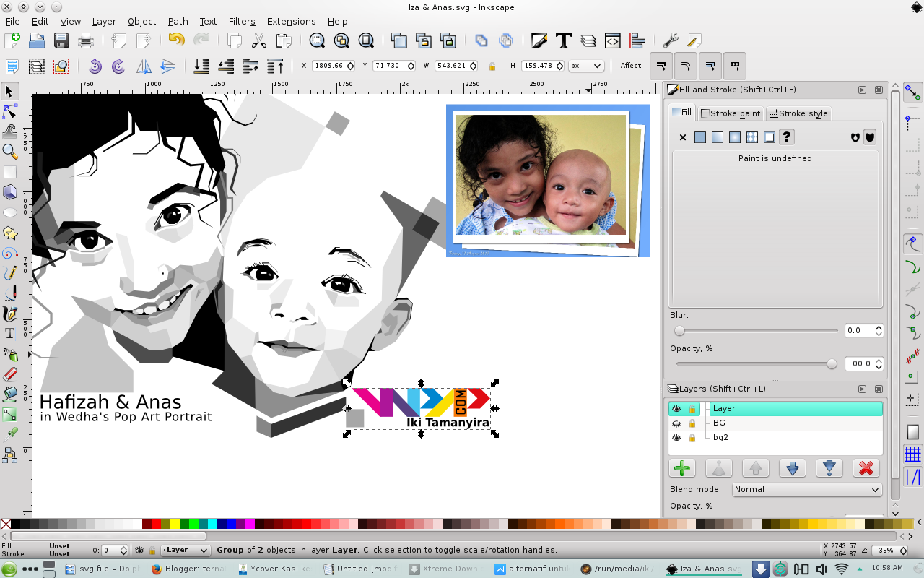Toggle current layer visibility in status bar
The width and height of the screenshot is (924, 578).
tap(140, 550)
